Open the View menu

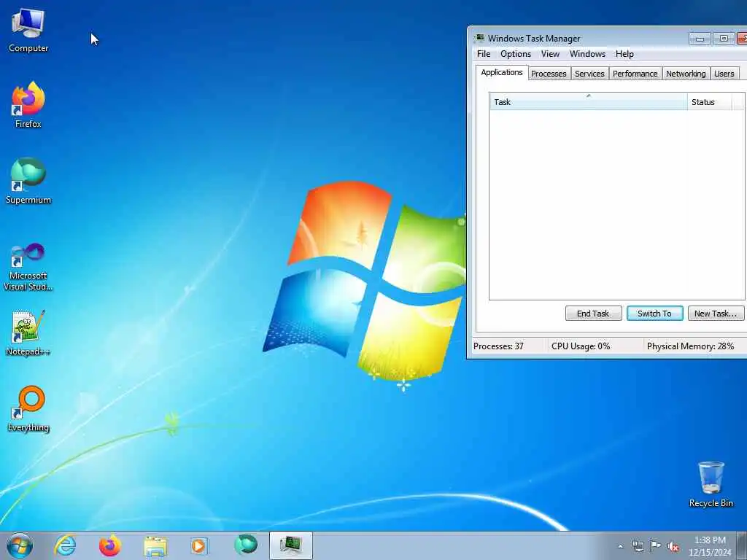tap(550, 54)
